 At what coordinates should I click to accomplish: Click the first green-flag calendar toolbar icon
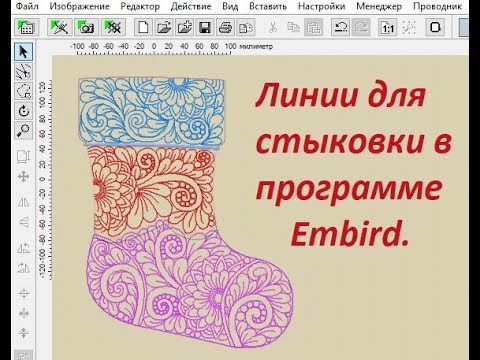(27, 27)
